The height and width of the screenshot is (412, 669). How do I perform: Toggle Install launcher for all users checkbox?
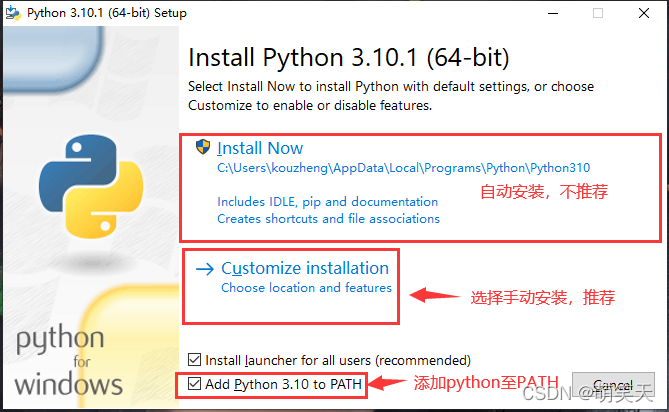click(195, 360)
